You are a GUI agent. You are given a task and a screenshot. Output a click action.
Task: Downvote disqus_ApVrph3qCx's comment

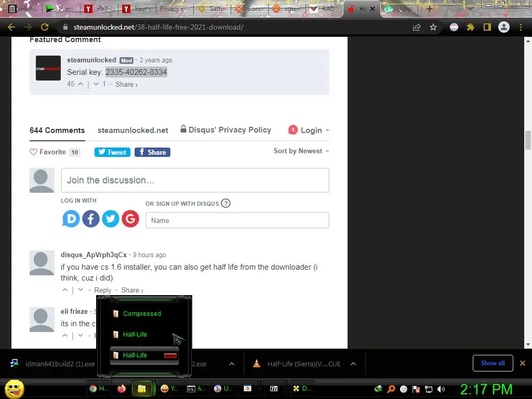coord(81,290)
